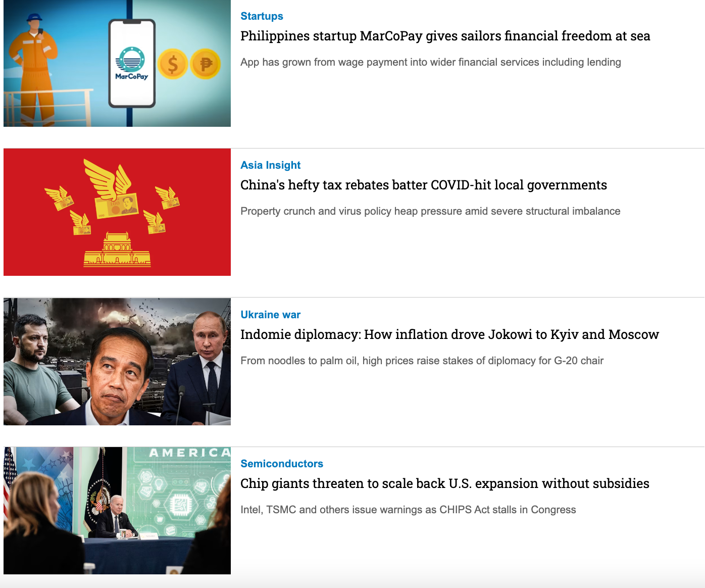Open the Asia Insight category link

pyautogui.click(x=270, y=165)
